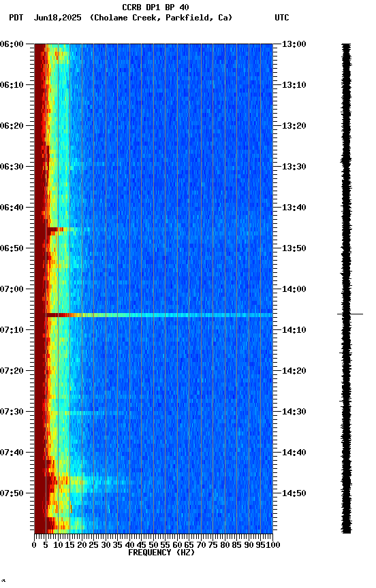This screenshot has width=376, height=588.
Task: Click the '30' frequency axis label
Action: coord(106,545)
